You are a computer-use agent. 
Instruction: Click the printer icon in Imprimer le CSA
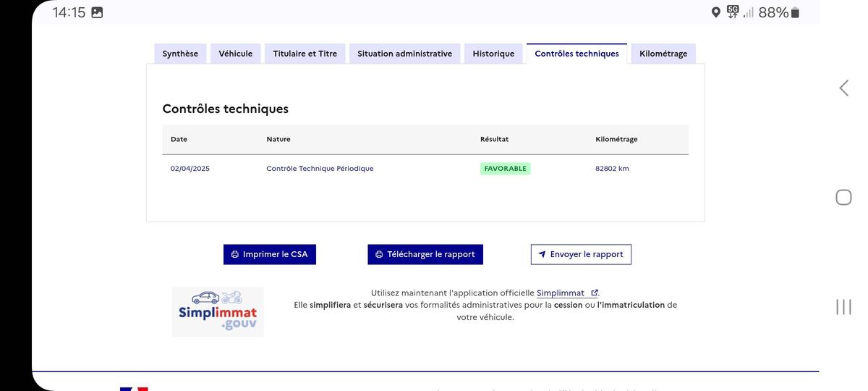point(235,255)
